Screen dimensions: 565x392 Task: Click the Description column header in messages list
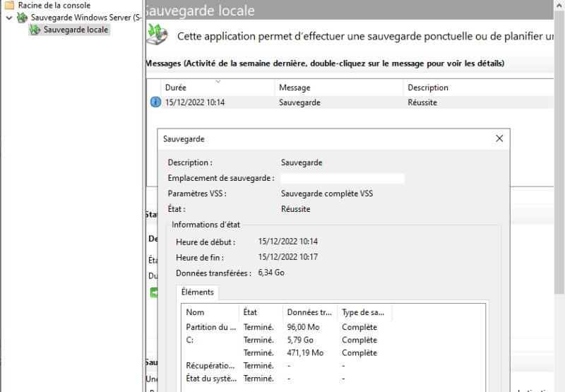click(x=479, y=88)
